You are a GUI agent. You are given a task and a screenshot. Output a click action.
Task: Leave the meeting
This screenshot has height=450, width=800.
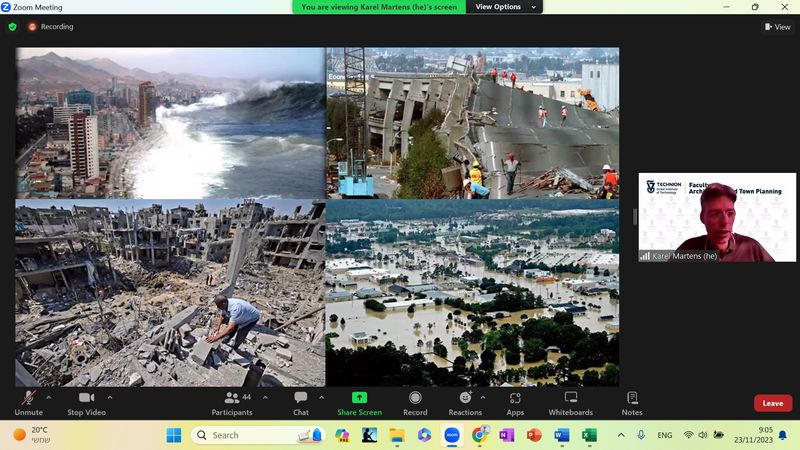(x=772, y=403)
